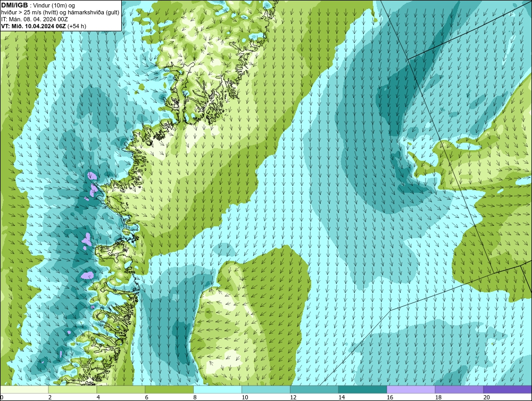Click the legend scale label '20'

click(x=486, y=397)
